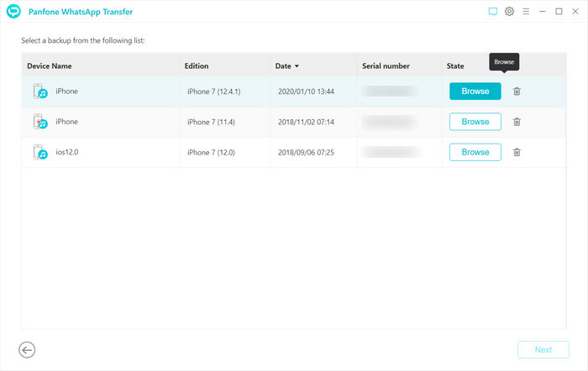This screenshot has height=371, width=588.
Task: Open the hamburger menu in title bar
Action: 526,12
